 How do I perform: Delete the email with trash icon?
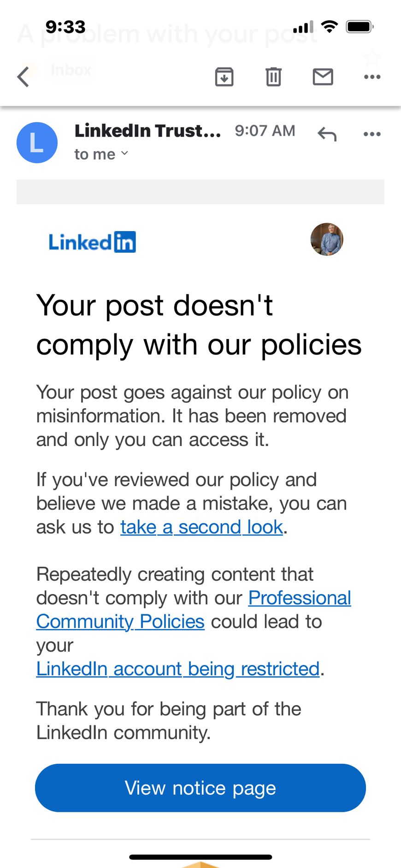(273, 77)
